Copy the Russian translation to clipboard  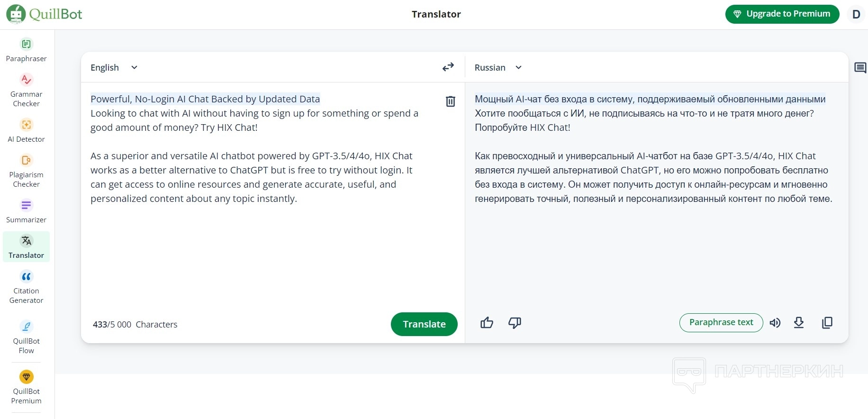click(827, 323)
